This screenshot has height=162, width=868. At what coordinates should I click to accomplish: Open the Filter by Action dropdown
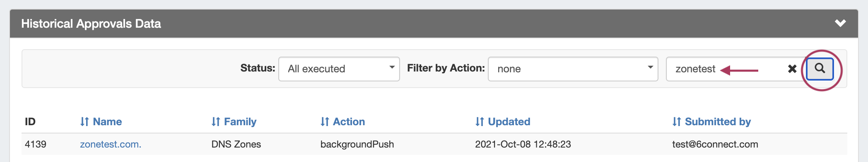coord(573,69)
